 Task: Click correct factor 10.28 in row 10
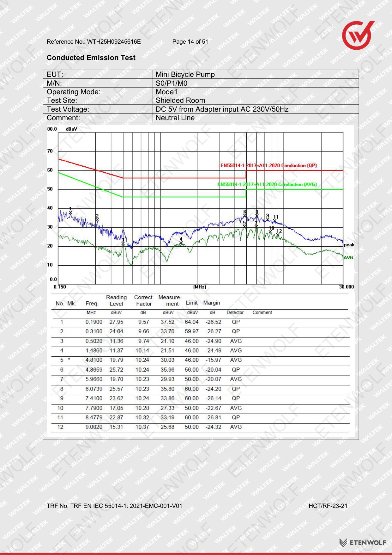tap(142, 408)
